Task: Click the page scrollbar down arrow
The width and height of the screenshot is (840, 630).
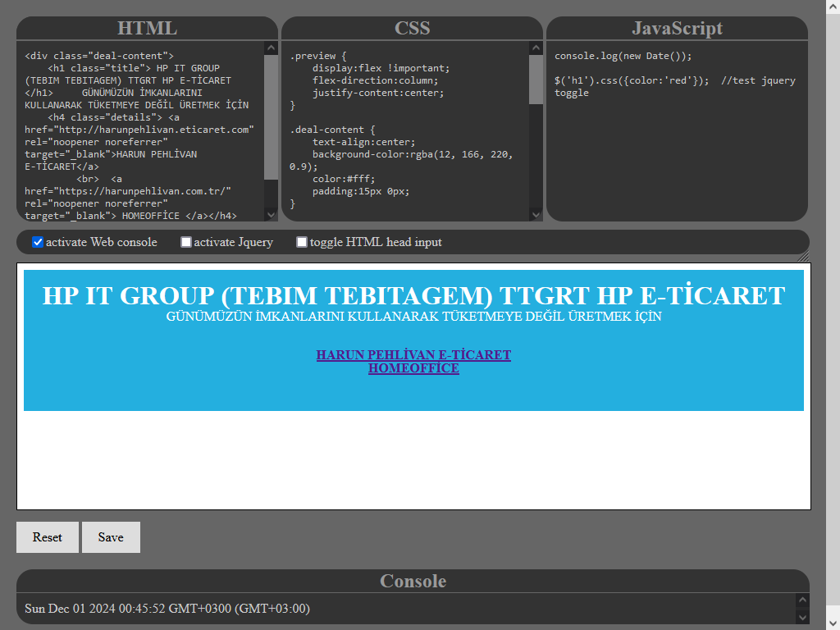Action: pos(833,623)
